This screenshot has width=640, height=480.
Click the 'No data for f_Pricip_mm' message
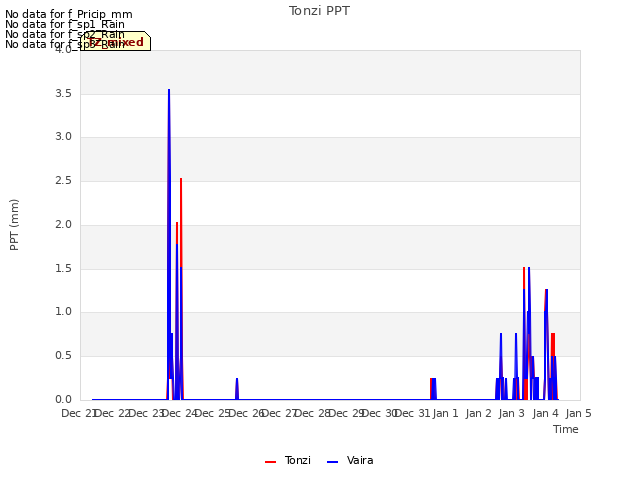coord(69,14)
